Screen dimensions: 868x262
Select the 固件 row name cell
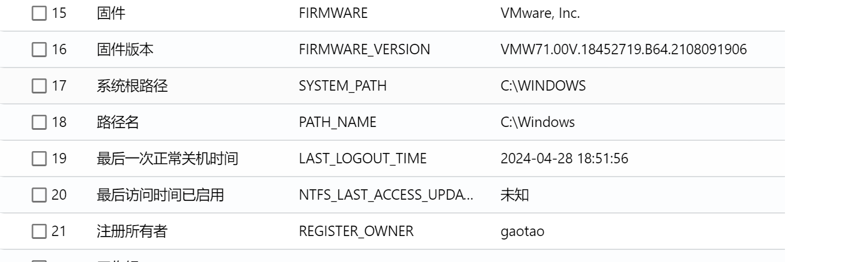point(110,14)
